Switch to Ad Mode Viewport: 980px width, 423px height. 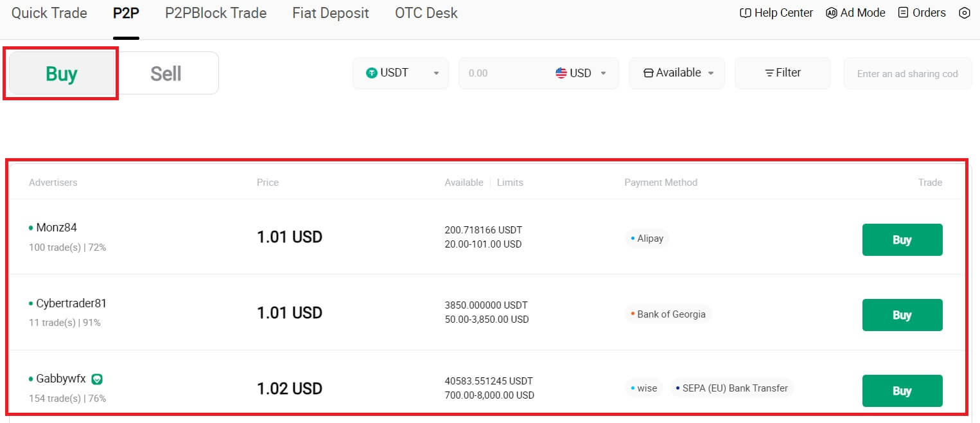point(855,12)
